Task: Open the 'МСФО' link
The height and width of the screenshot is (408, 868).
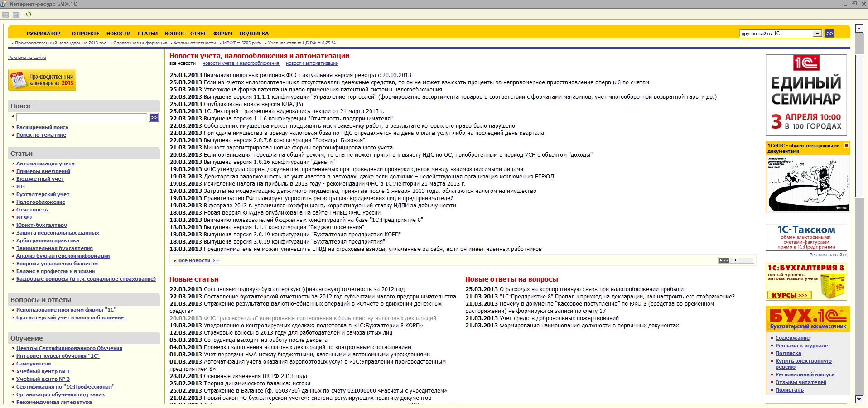Action: [24, 217]
